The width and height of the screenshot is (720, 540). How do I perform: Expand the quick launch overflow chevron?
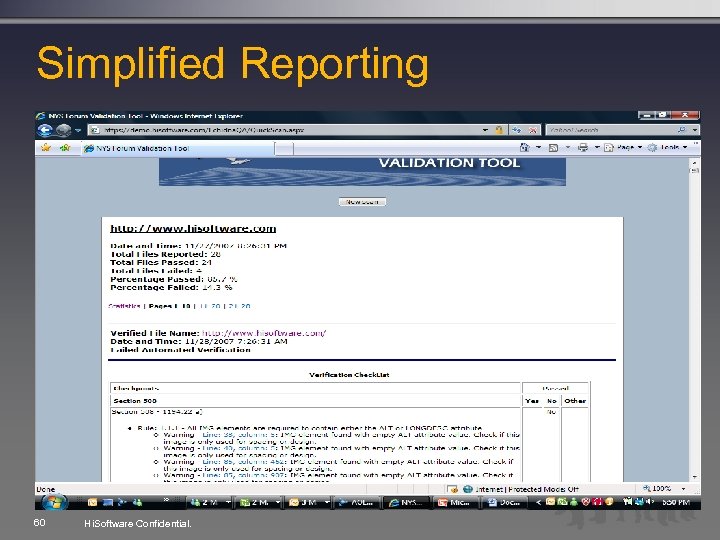click(166, 500)
